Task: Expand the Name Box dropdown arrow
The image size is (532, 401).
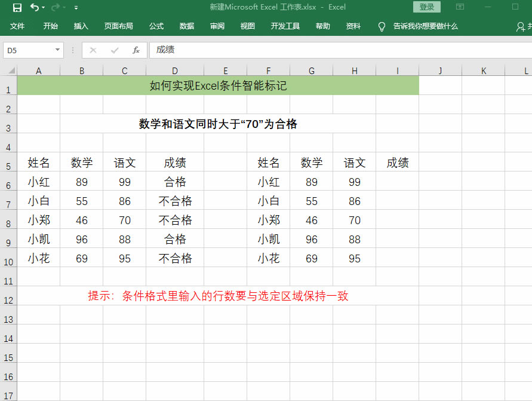Action: click(57, 50)
